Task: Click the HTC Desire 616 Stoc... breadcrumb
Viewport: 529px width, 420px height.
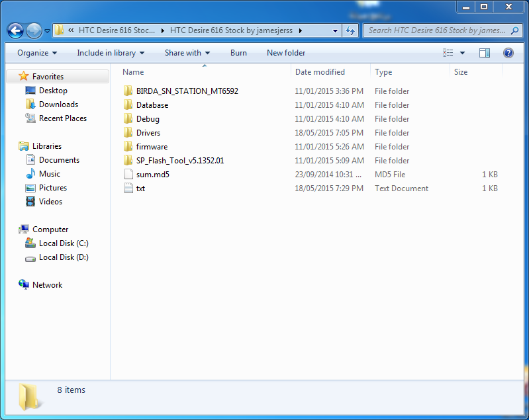Action: 117,30
